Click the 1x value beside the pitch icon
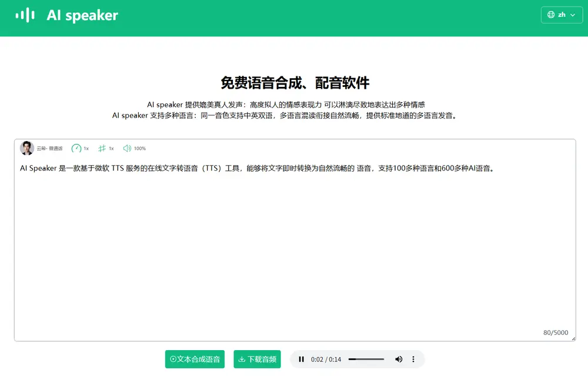The width and height of the screenshot is (588, 383). 112,149
